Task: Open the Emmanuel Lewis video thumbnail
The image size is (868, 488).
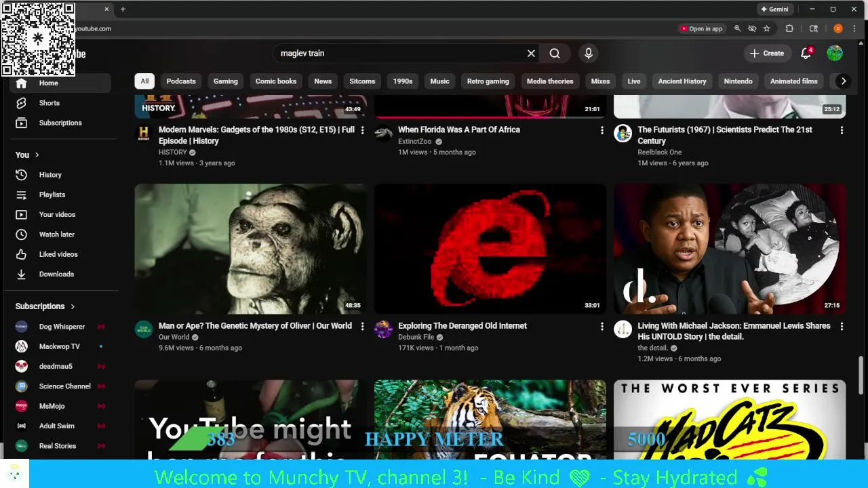Action: coord(730,249)
